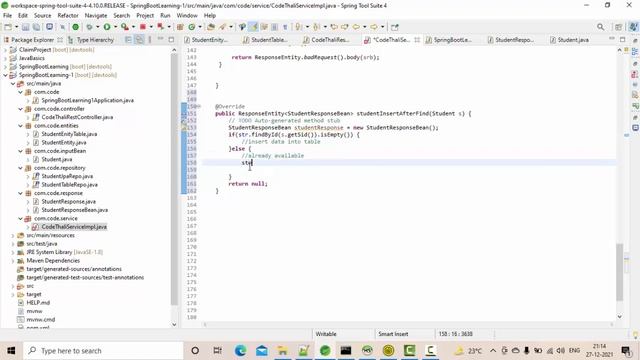Viewport: 640px width, 360px height.
Task: Toggle Show Whitespace Characters
Action: pyautogui.click(x=285, y=27)
